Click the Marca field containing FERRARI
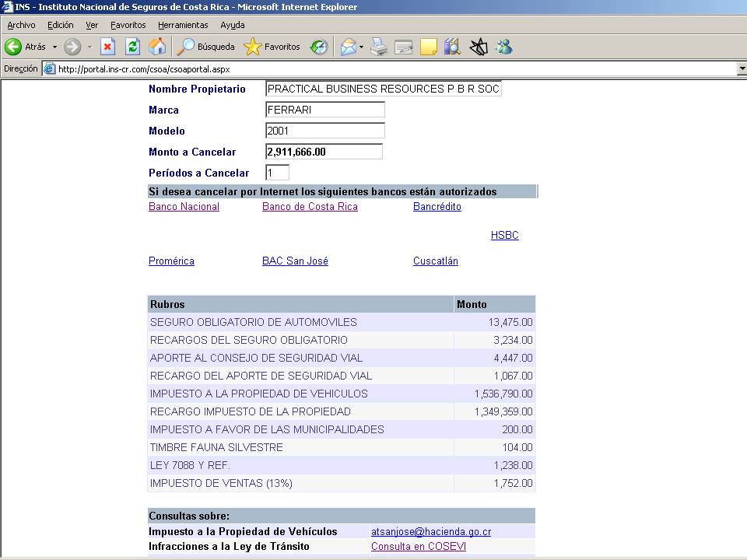 (324, 110)
